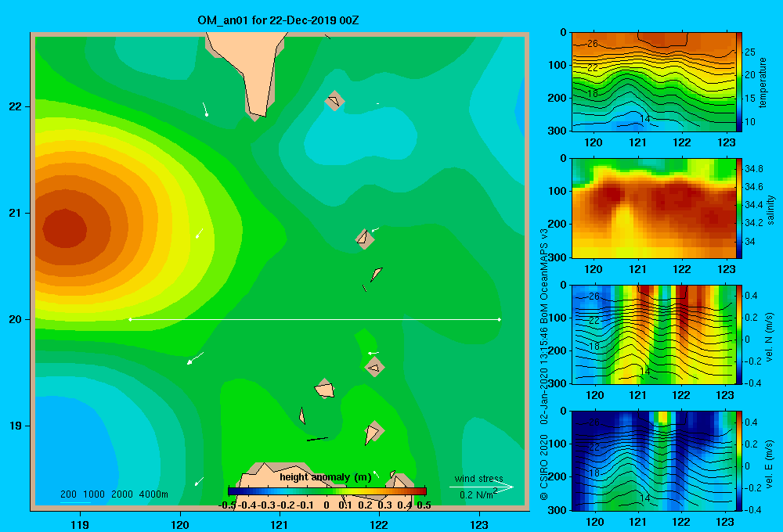Select the western endpoint of the transect line
The image size is (783, 532).
[130, 319]
